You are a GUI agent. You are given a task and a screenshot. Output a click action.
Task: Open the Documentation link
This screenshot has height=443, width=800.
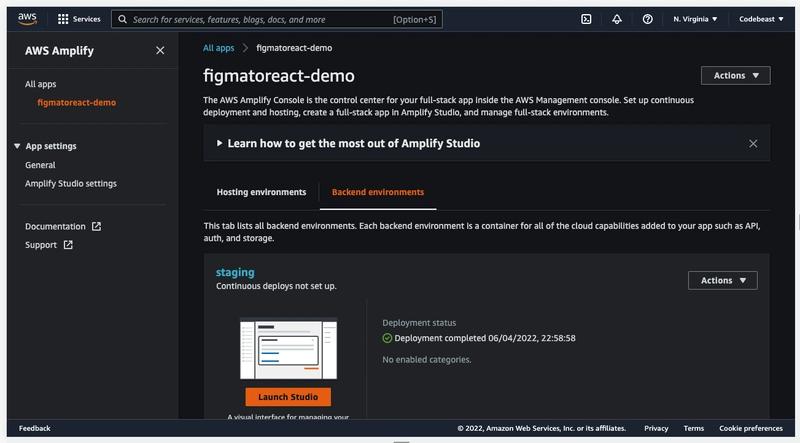(x=55, y=226)
